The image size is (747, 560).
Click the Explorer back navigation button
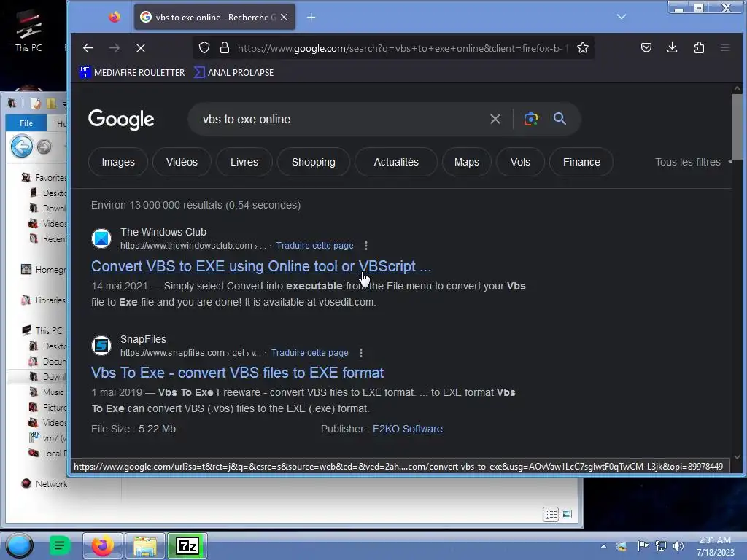21,146
